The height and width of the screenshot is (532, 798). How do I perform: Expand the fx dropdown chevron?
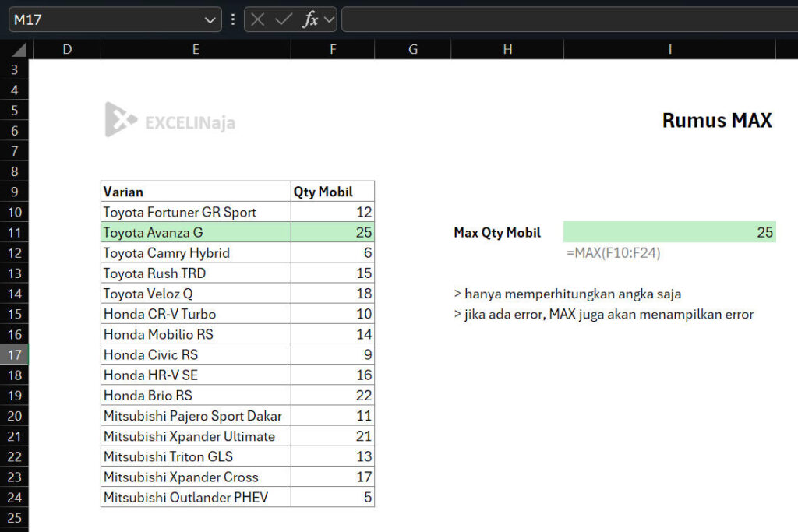click(x=330, y=19)
